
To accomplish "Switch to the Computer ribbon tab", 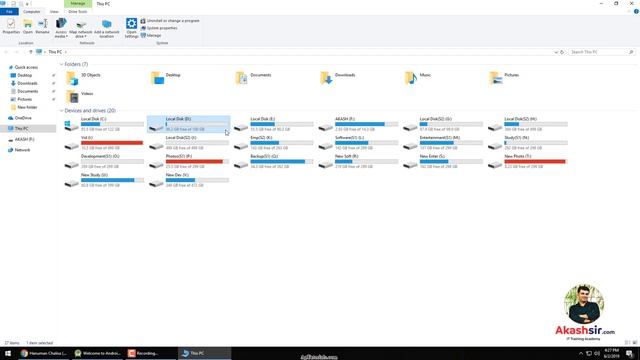I will (x=31, y=11).
